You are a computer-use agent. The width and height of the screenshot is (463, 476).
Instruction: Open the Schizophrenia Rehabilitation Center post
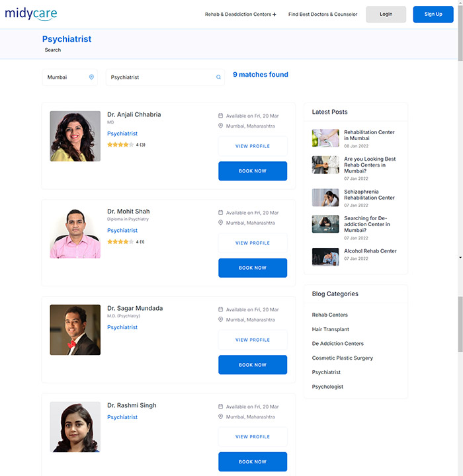(x=369, y=195)
